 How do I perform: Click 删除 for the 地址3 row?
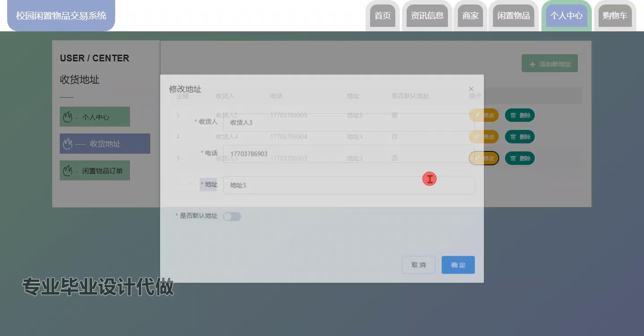[520, 158]
